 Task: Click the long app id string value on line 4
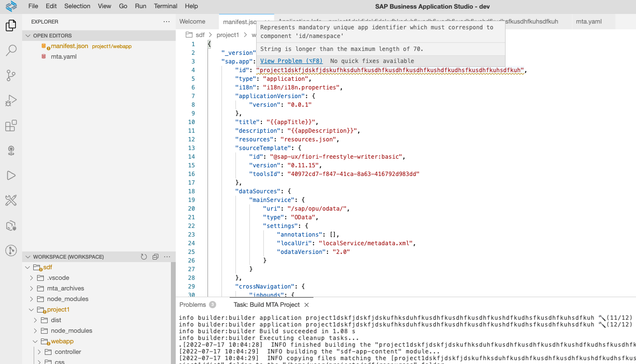coord(391,70)
